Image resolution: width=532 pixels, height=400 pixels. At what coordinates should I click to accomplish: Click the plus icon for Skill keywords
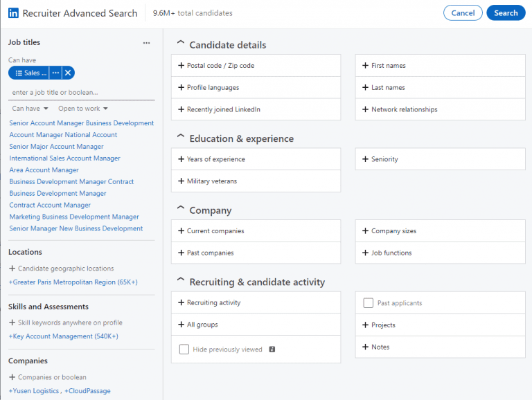click(12, 322)
